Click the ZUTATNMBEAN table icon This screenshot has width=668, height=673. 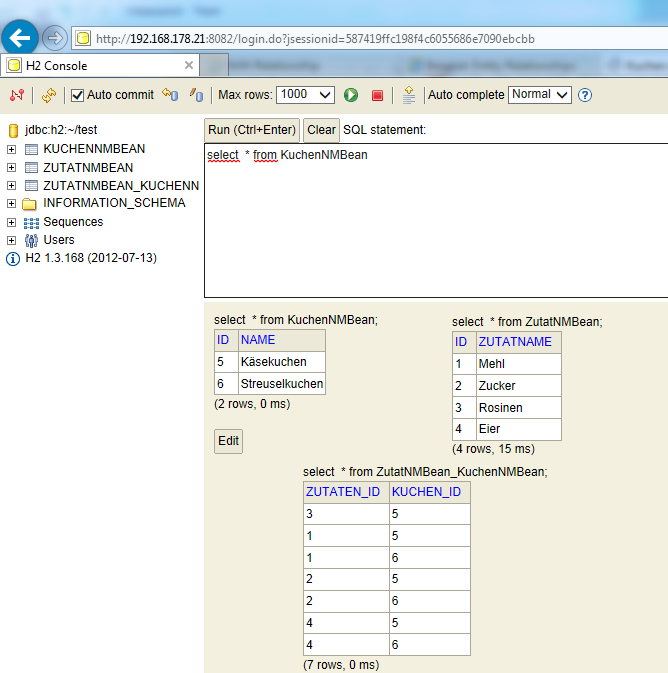[x=31, y=167]
